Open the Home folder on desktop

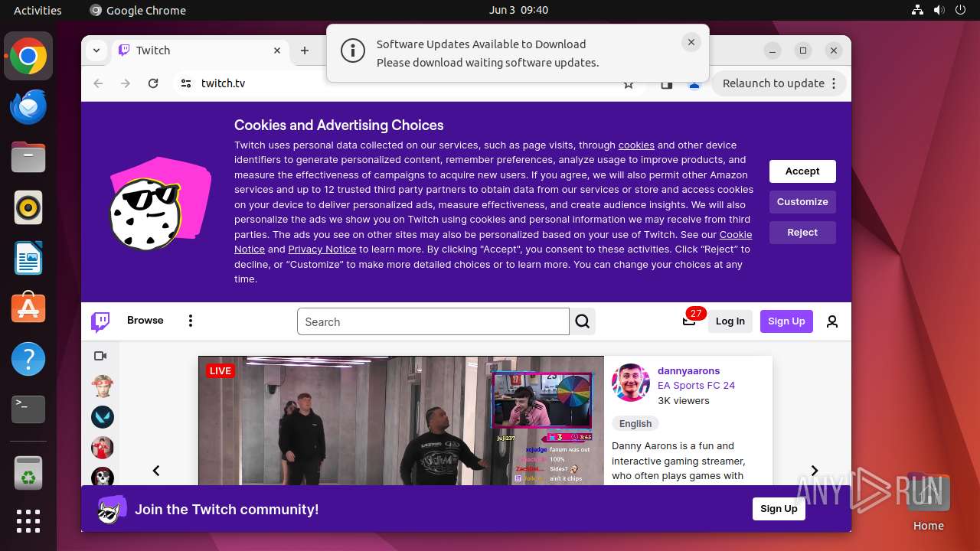(x=928, y=502)
